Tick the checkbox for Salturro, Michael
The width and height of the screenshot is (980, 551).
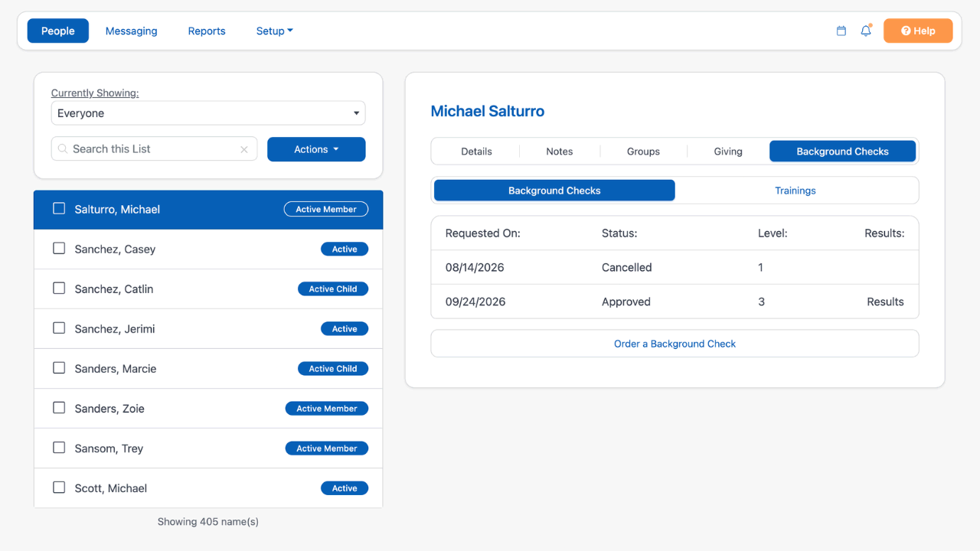[x=59, y=208]
